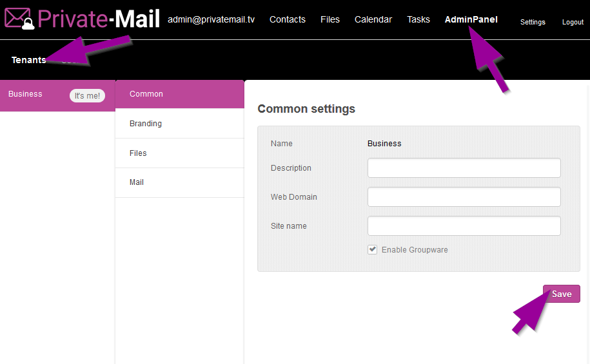The image size is (590, 364).
Task: Select the Business tenant in the list
Action: (x=26, y=94)
